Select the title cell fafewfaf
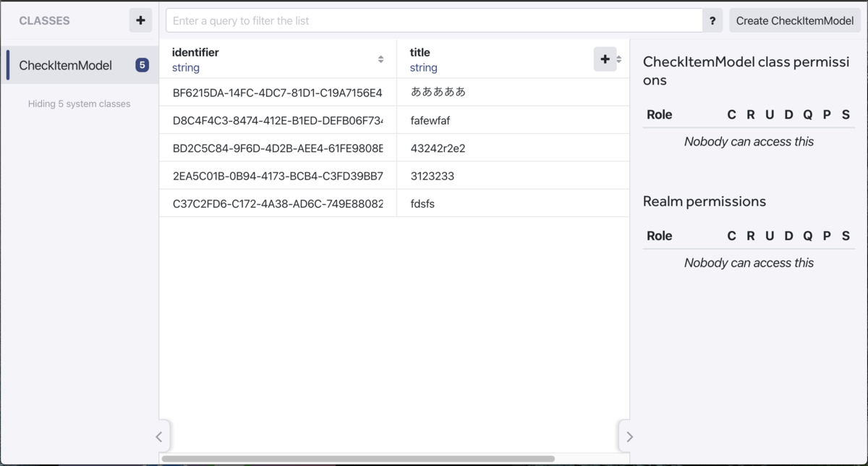This screenshot has height=466, width=868. pos(513,120)
